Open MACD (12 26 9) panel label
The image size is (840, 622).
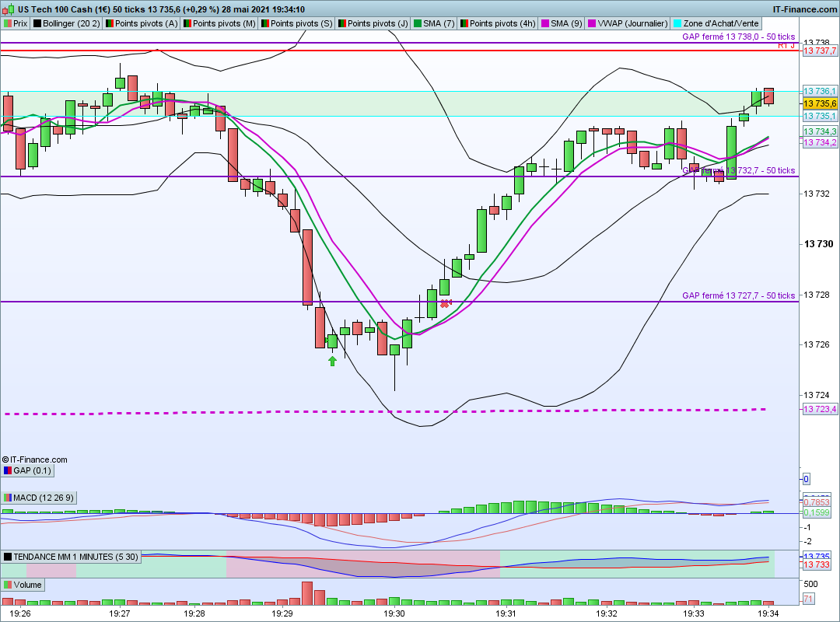click(x=39, y=498)
